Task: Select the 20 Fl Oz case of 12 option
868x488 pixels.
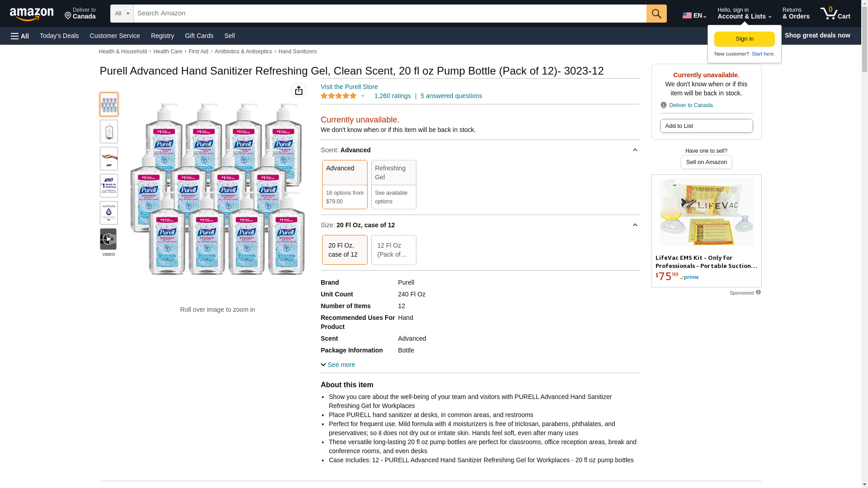Action: pyautogui.click(x=344, y=250)
